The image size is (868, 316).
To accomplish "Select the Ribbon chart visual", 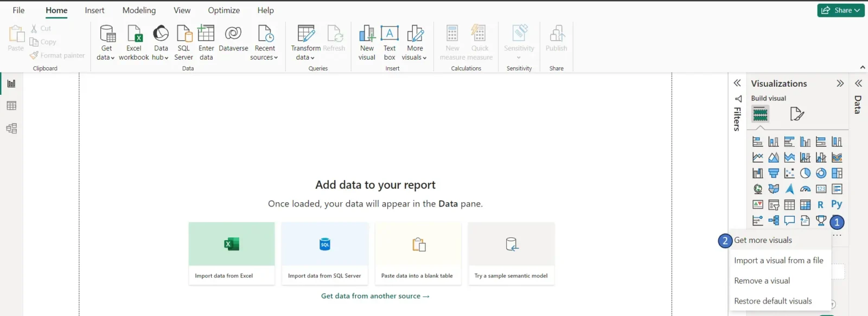I will click(837, 158).
